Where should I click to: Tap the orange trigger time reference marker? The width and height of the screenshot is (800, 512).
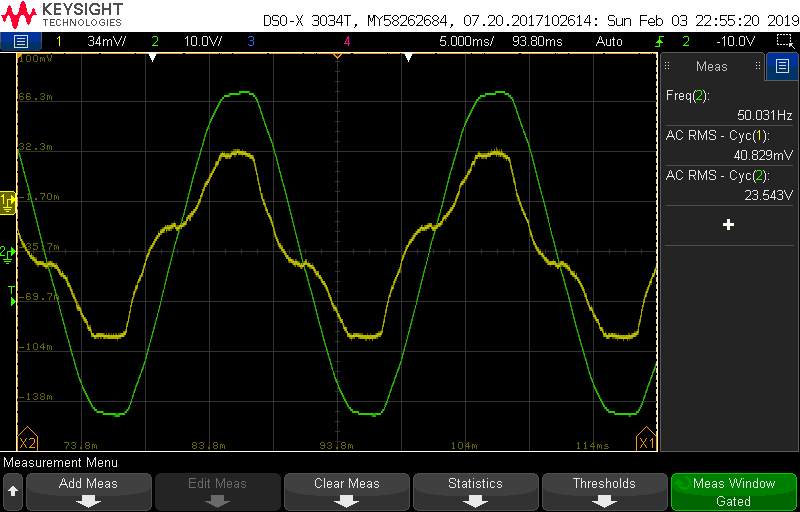click(x=337, y=56)
